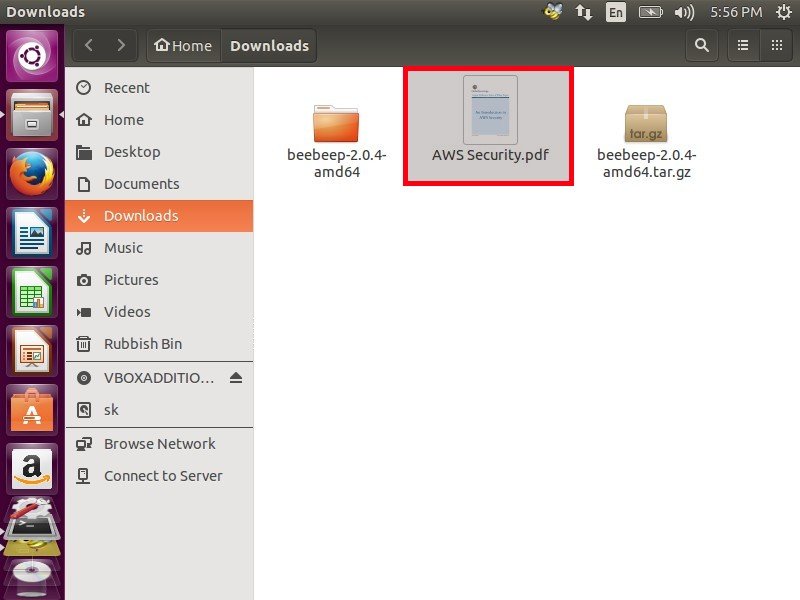Open the network indicator menu
The image size is (800, 600).
[x=584, y=12]
